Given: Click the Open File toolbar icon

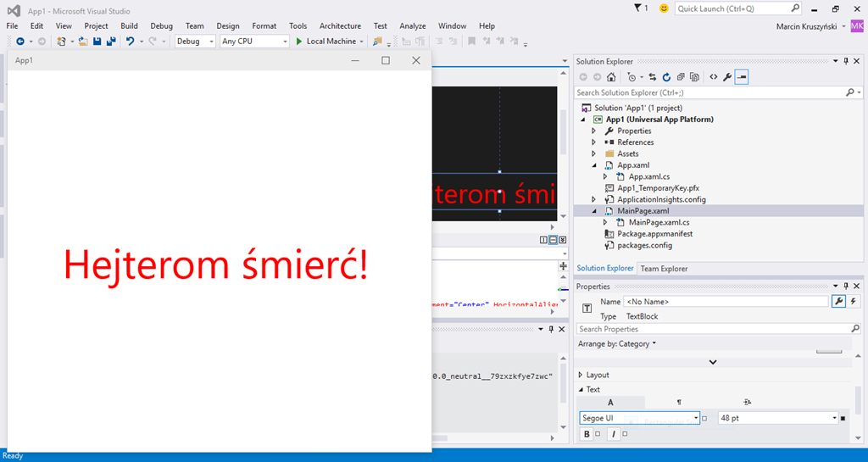Looking at the screenshot, I should 83,42.
